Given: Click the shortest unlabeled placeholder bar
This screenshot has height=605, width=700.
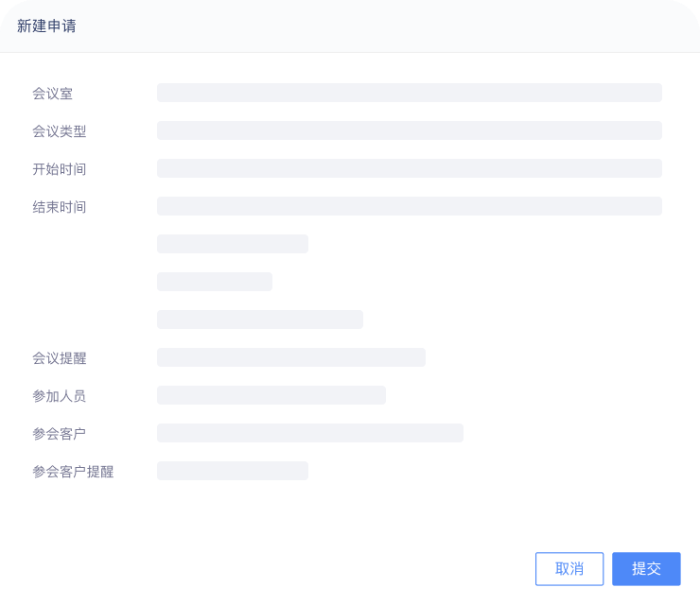Looking at the screenshot, I should pos(214,282).
